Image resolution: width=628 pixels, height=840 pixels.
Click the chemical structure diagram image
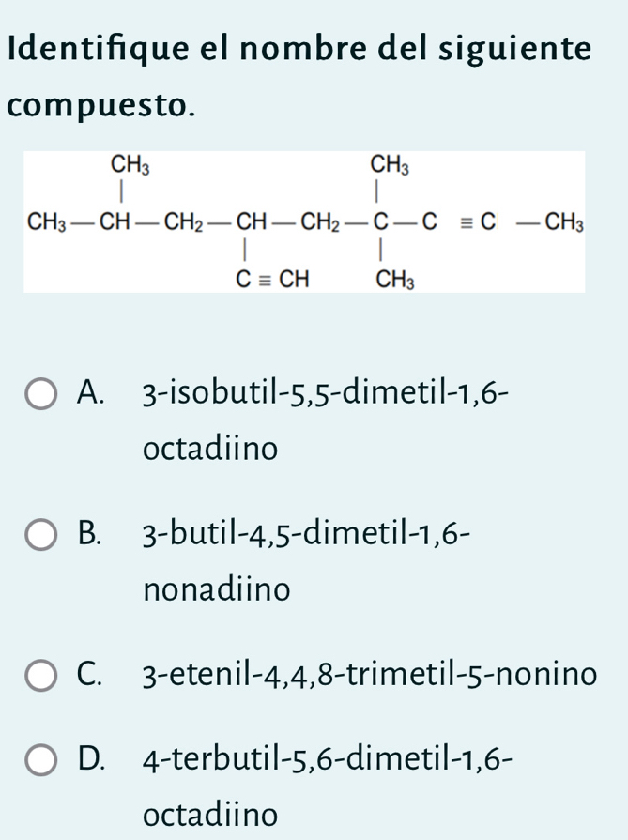click(303, 221)
